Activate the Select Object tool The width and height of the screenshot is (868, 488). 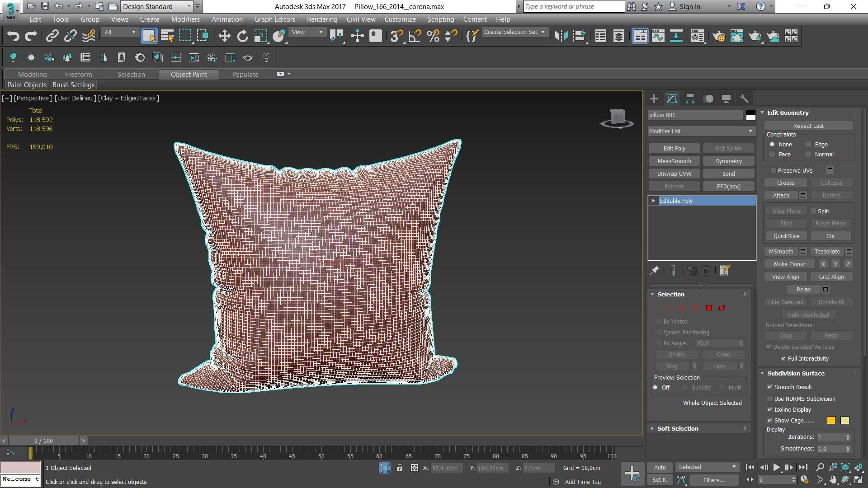(149, 36)
